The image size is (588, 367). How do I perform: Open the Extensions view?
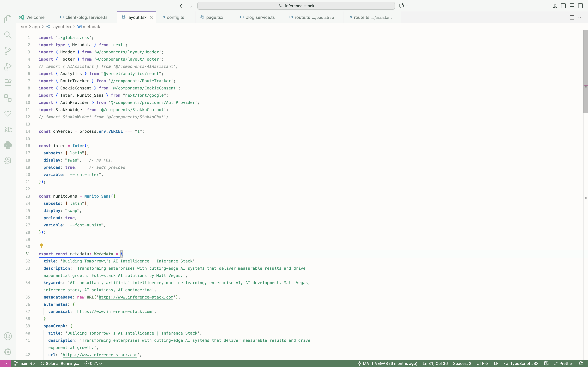click(8, 82)
